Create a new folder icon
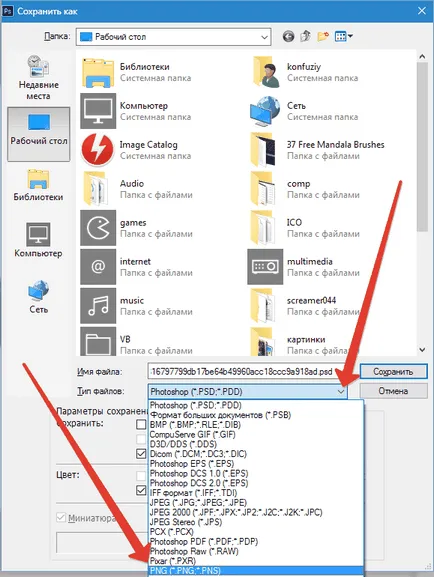 click(323, 36)
